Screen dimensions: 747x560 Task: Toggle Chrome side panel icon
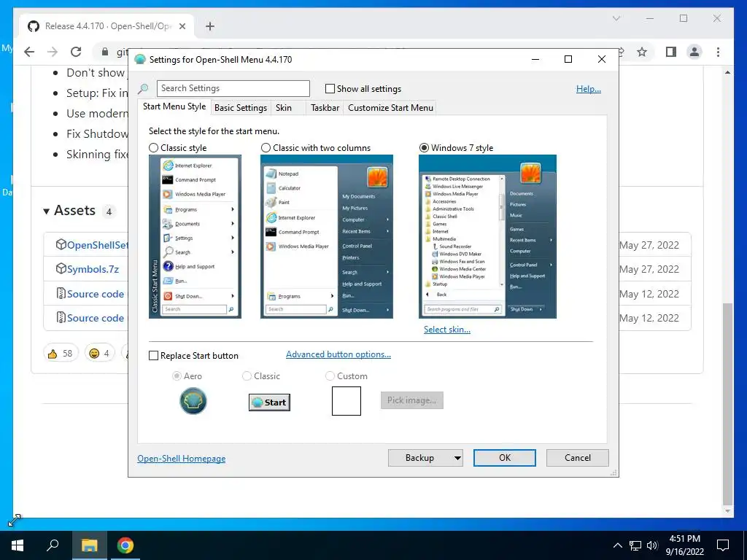pyautogui.click(x=671, y=52)
